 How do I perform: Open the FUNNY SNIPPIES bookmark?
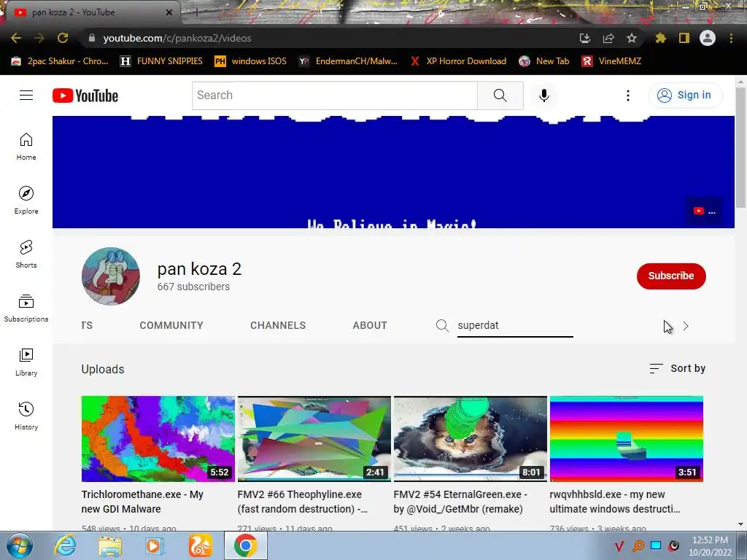point(161,61)
